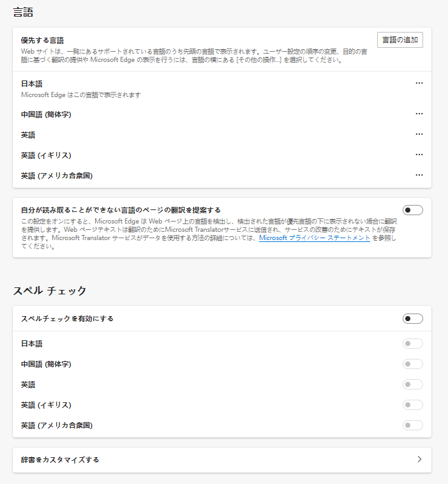
Task: Click 英語 (イギリス) in preferred languages list
Action: pyautogui.click(x=46, y=155)
